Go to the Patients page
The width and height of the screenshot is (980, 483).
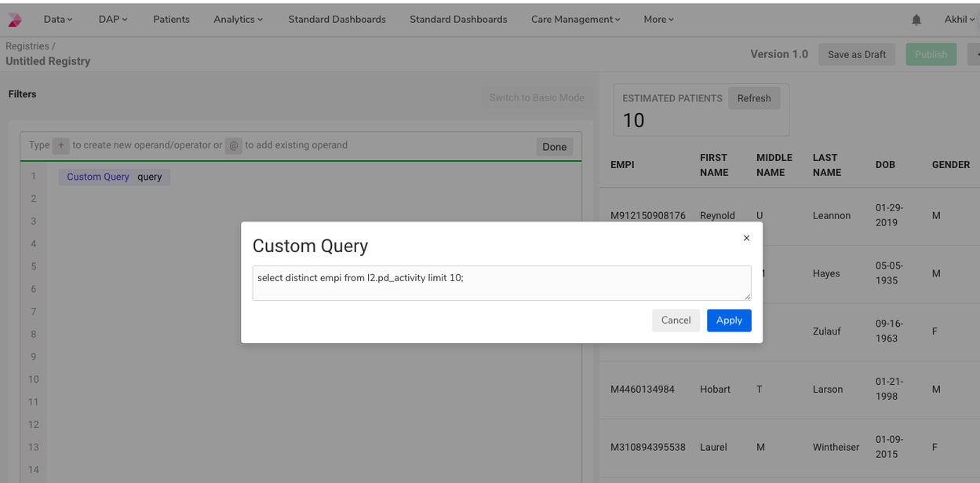171,20
